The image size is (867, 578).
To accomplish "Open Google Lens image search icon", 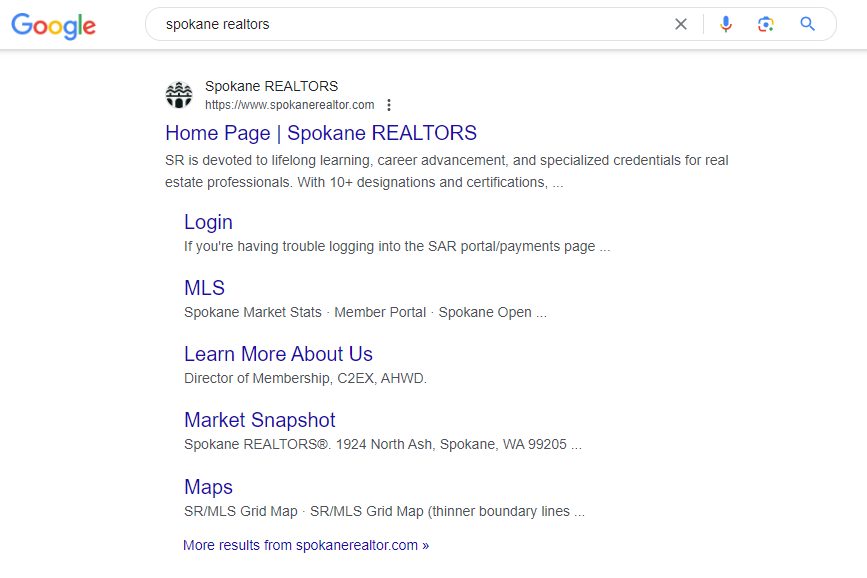I will click(765, 24).
